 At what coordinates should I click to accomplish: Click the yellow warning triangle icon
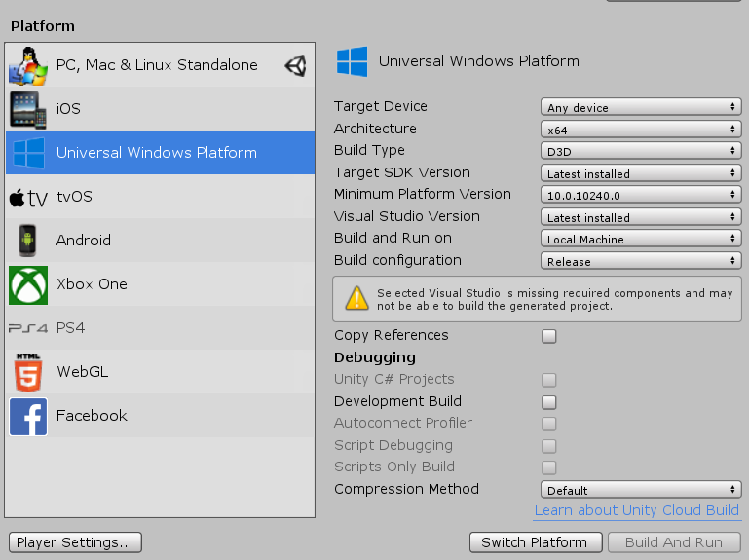click(x=356, y=298)
